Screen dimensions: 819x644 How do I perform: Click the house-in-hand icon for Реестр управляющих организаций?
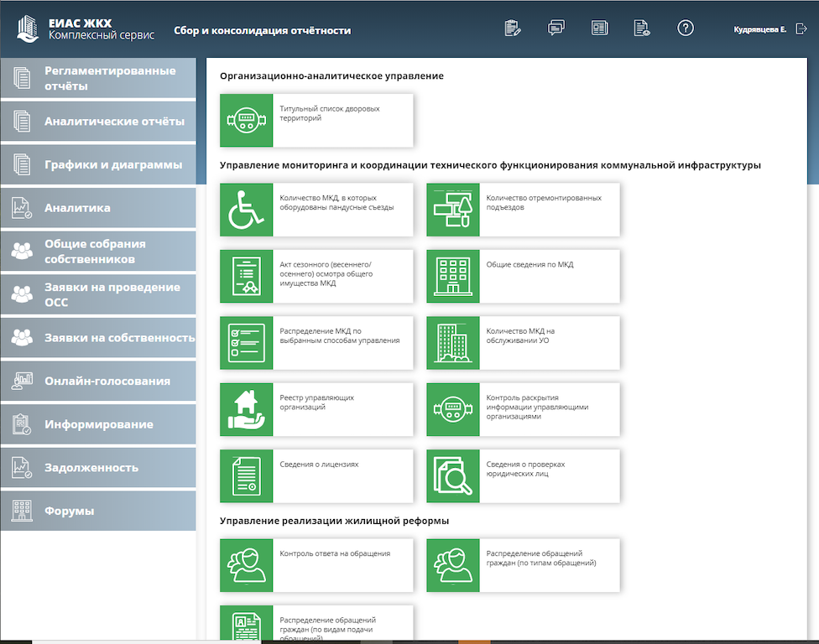[246, 409]
